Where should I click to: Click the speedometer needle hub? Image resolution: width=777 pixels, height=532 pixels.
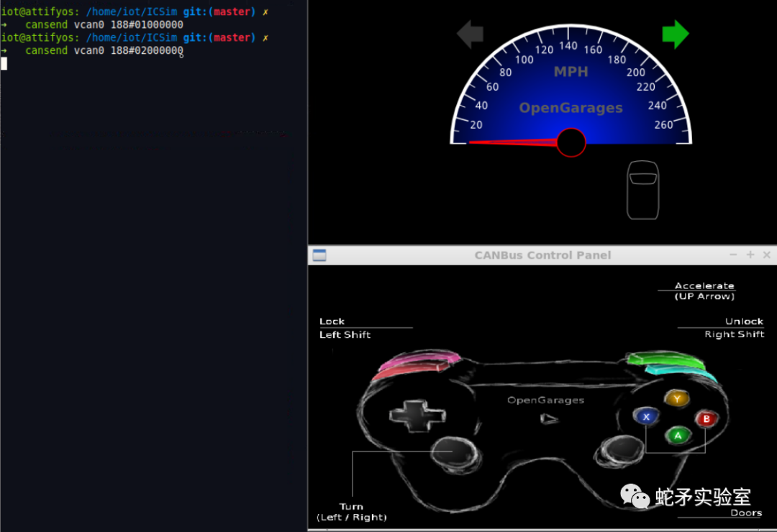tap(571, 142)
